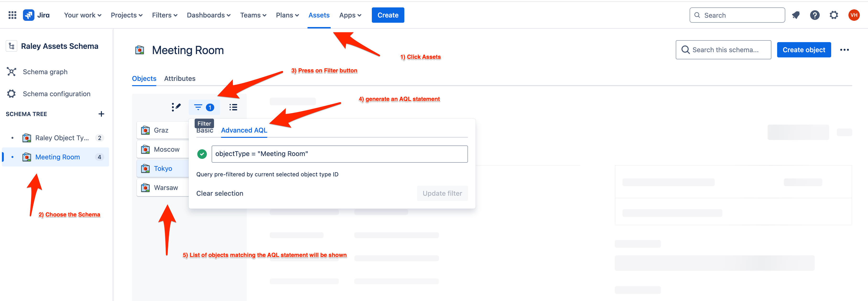The width and height of the screenshot is (868, 301).
Task: Click the blue Create button
Action: [388, 15]
